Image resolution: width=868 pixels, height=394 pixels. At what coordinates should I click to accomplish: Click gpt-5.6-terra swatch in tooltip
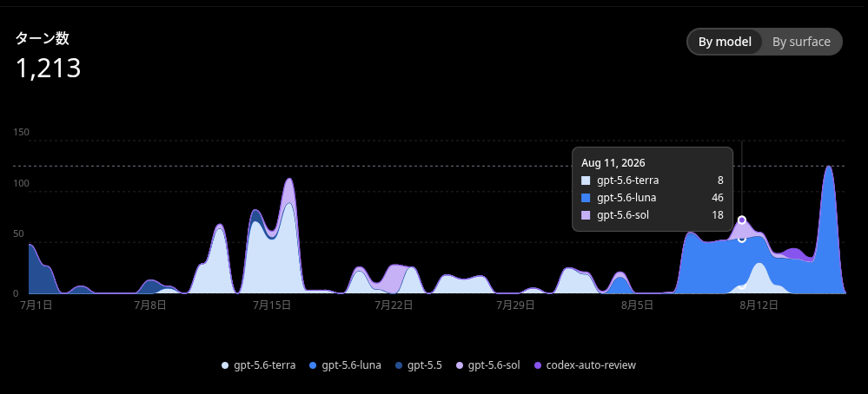pos(586,181)
